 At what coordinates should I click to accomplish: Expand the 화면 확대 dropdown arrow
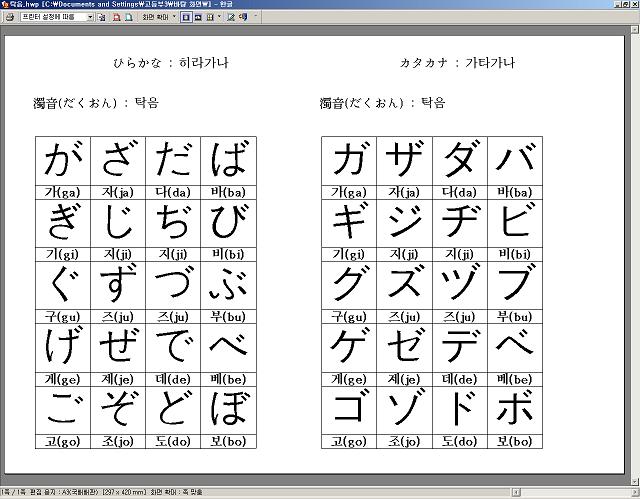[x=174, y=17]
